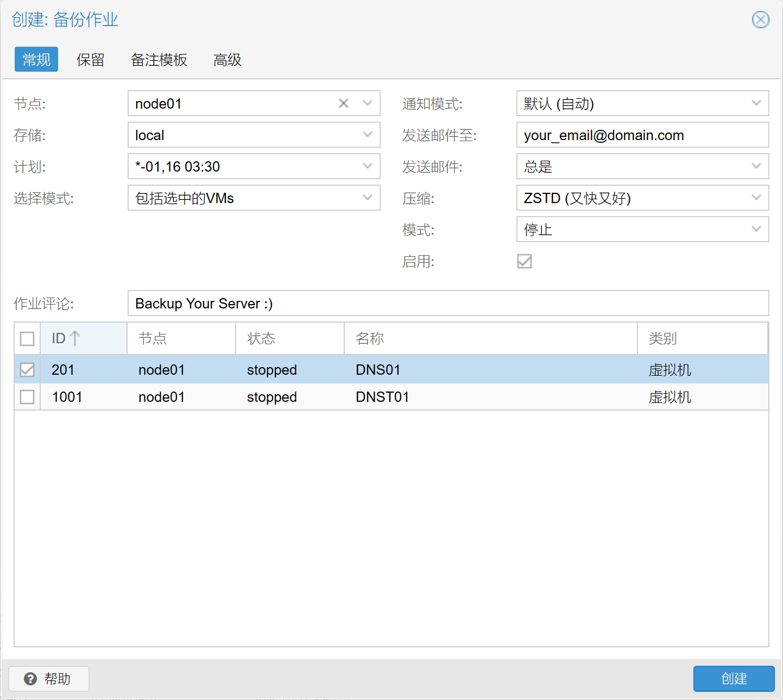Switch to the 常规 tab
This screenshot has height=700, width=783.
36,59
